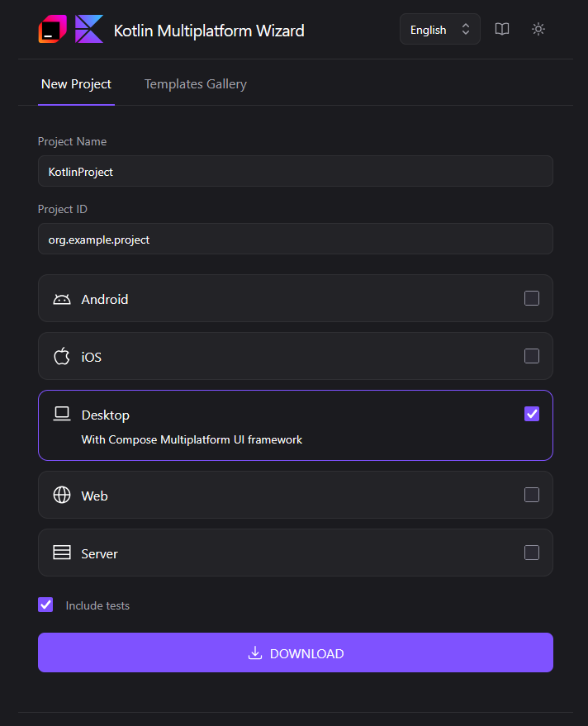Screen dimensions: 588x726
Task: Uncheck the Desktop platform checkbox
Action: (532, 414)
